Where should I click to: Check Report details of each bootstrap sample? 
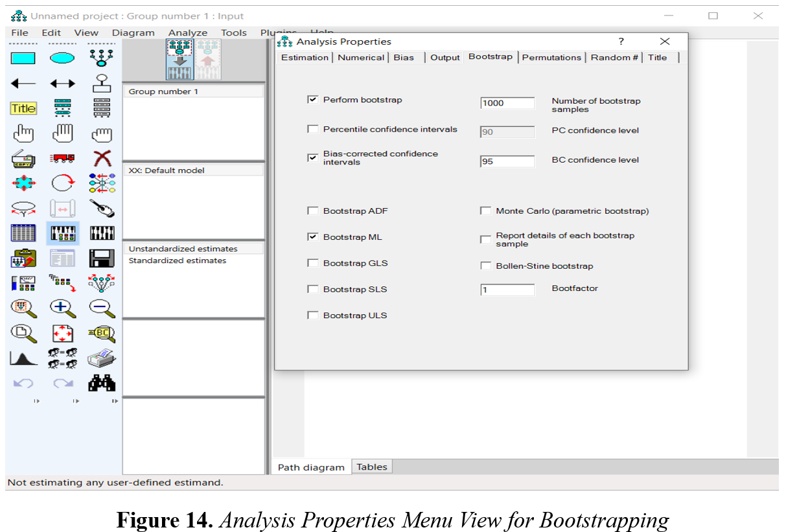485,240
